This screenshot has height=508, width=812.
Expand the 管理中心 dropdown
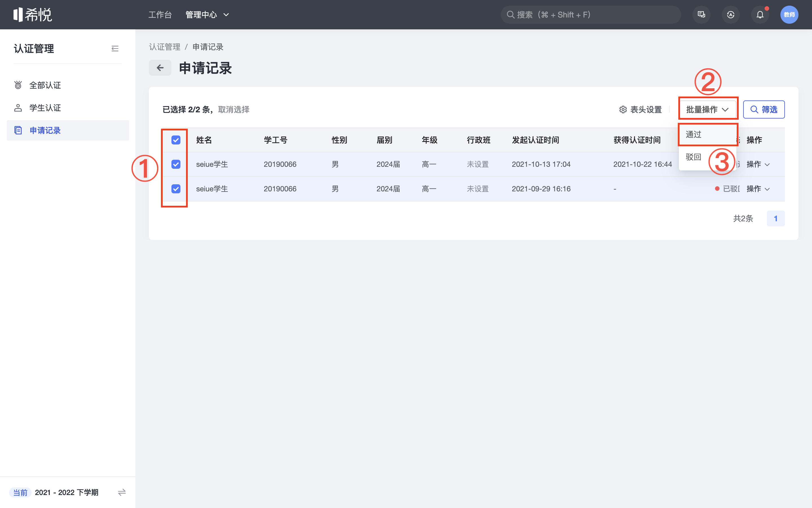[x=207, y=14]
